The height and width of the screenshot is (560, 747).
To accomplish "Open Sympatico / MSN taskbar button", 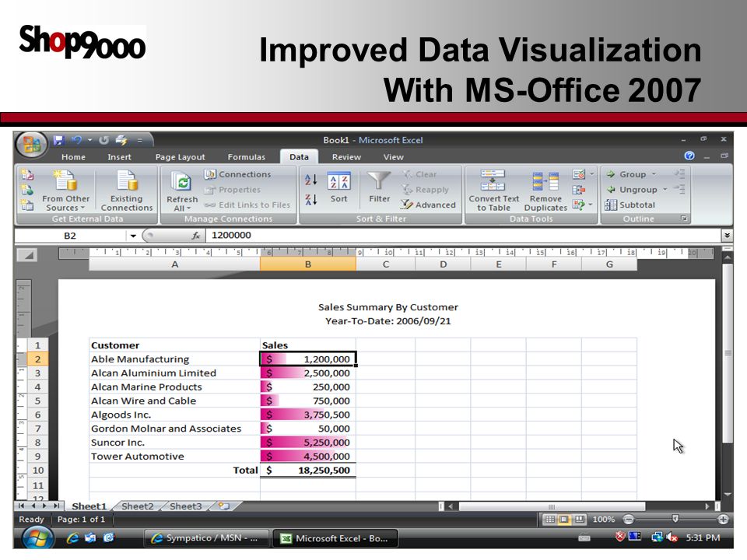I will point(206,538).
